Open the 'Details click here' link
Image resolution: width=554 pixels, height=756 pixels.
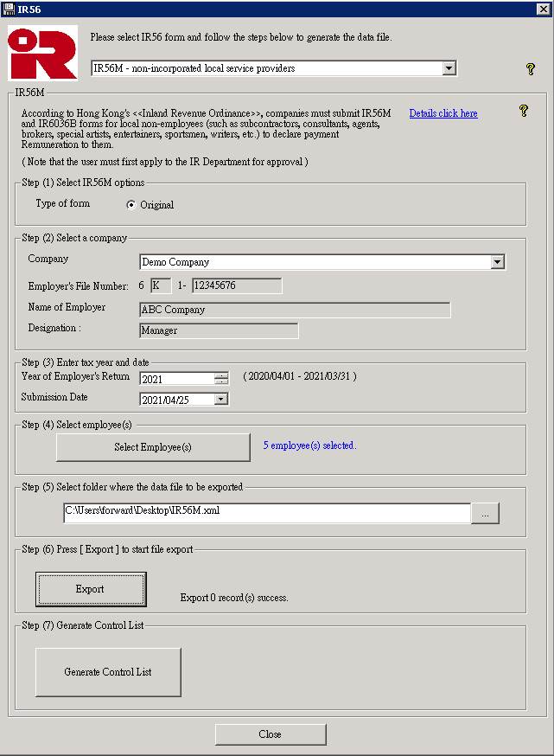[x=443, y=113]
